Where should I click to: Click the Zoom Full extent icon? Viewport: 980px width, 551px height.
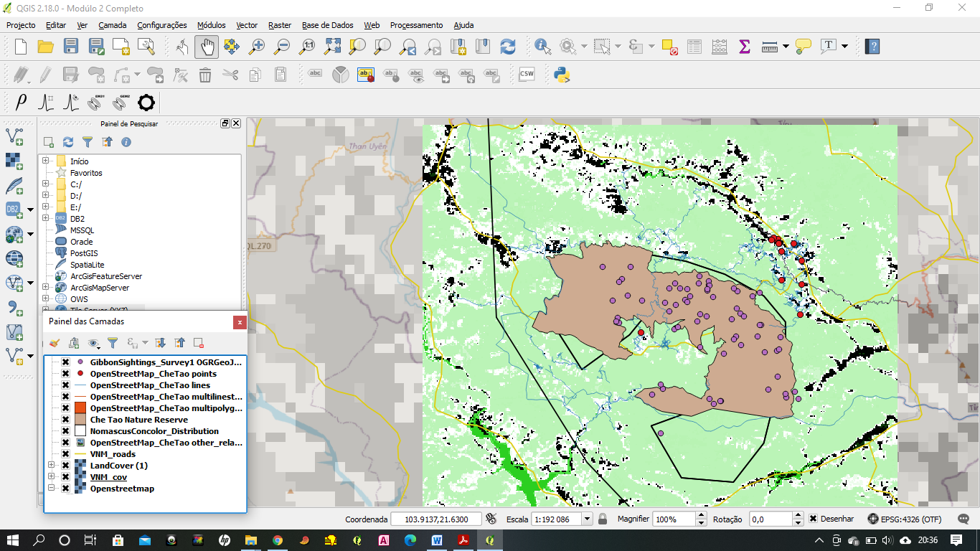(x=333, y=47)
